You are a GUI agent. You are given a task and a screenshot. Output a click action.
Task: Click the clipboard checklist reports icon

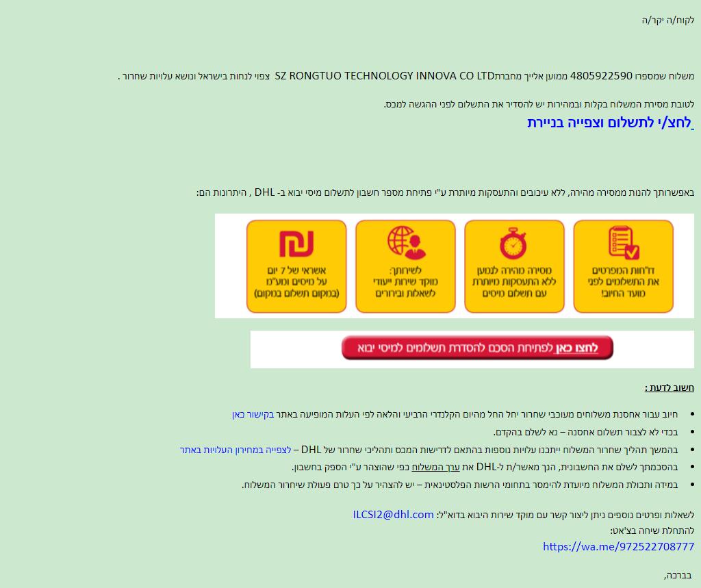[623, 242]
